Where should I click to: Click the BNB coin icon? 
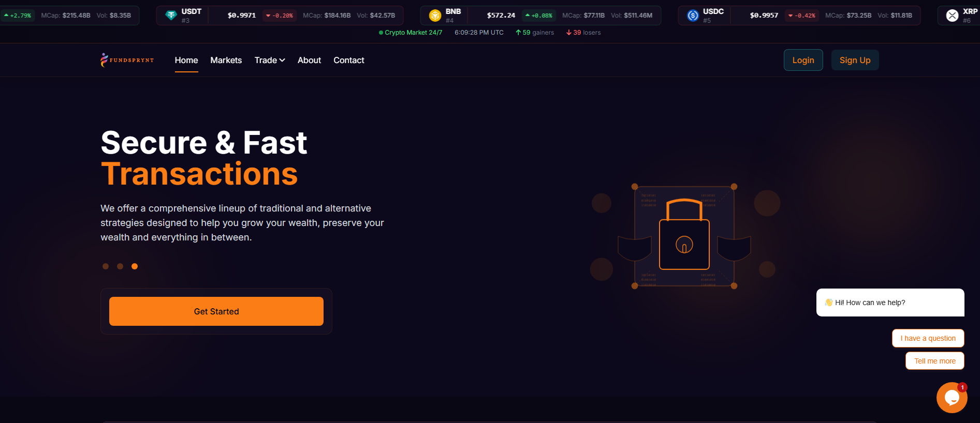pyautogui.click(x=435, y=16)
